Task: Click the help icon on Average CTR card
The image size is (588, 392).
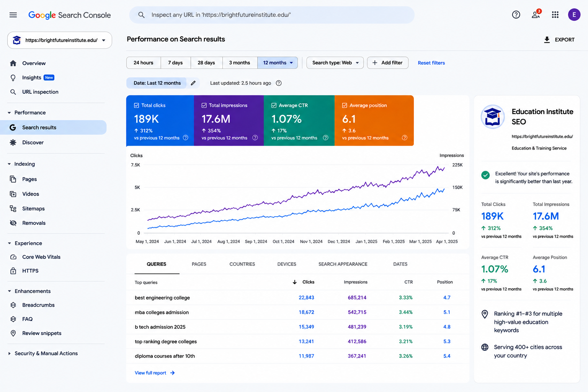Action: [x=326, y=138]
